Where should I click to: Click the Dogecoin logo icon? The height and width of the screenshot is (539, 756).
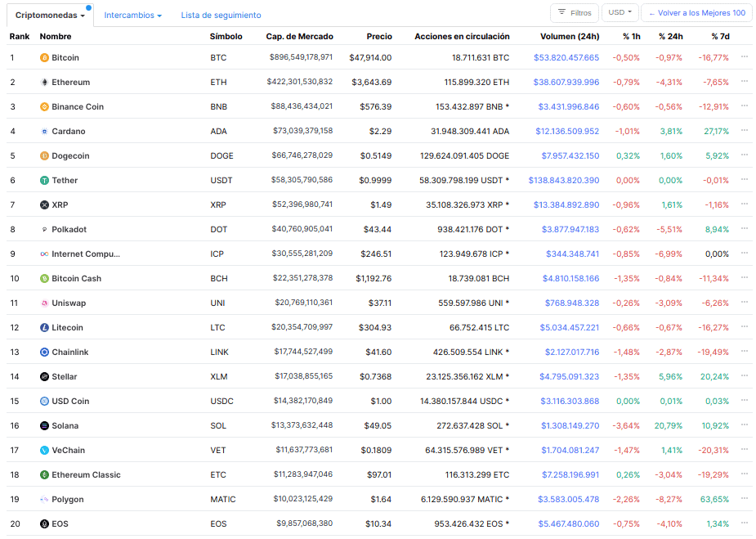pos(44,156)
